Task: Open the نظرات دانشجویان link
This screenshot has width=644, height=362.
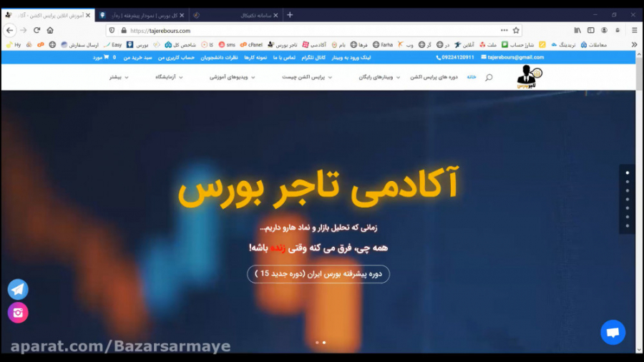Action: [219, 57]
